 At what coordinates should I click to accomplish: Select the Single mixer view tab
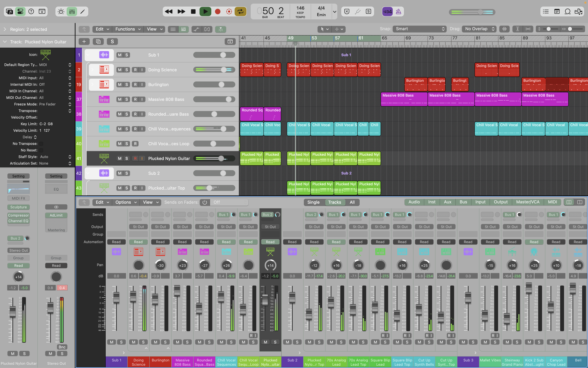tap(313, 202)
